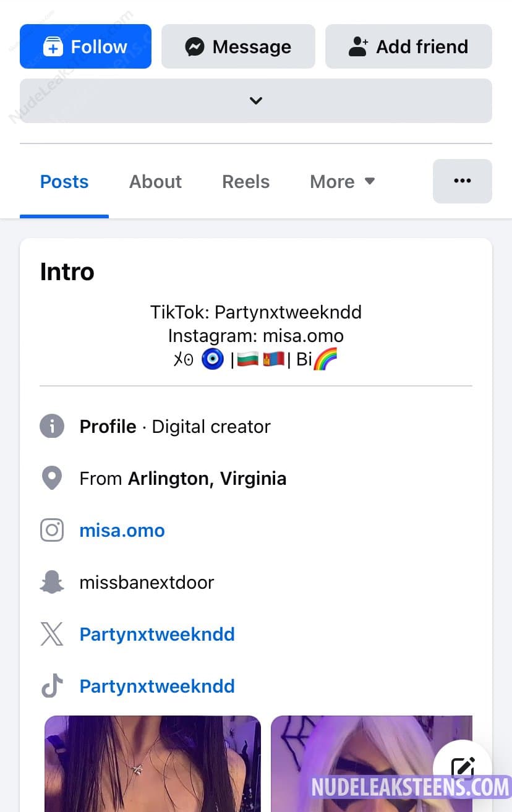Open the More dropdown menu
The height and width of the screenshot is (812, 512).
pos(342,182)
